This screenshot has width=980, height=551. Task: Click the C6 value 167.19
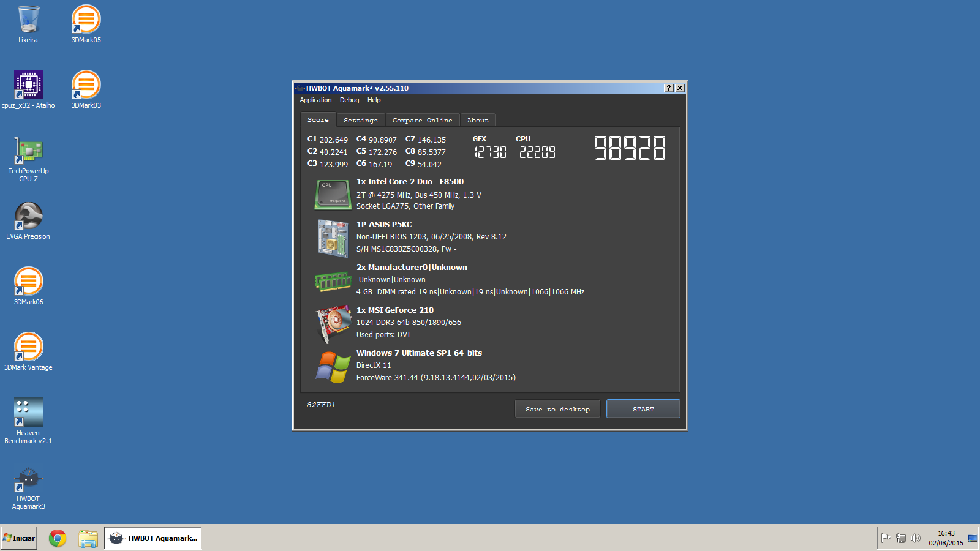click(x=380, y=164)
